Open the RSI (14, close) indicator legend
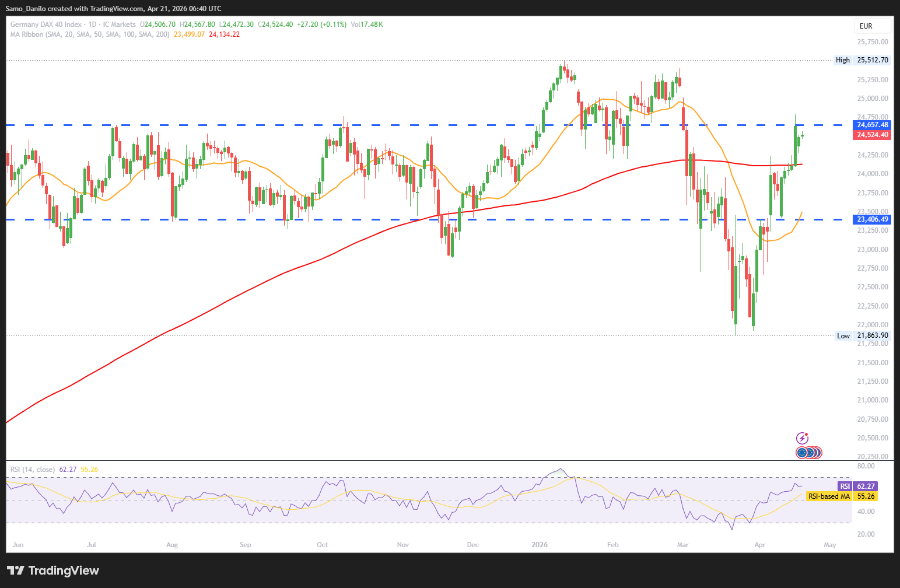The height and width of the screenshot is (588, 900). (x=33, y=470)
